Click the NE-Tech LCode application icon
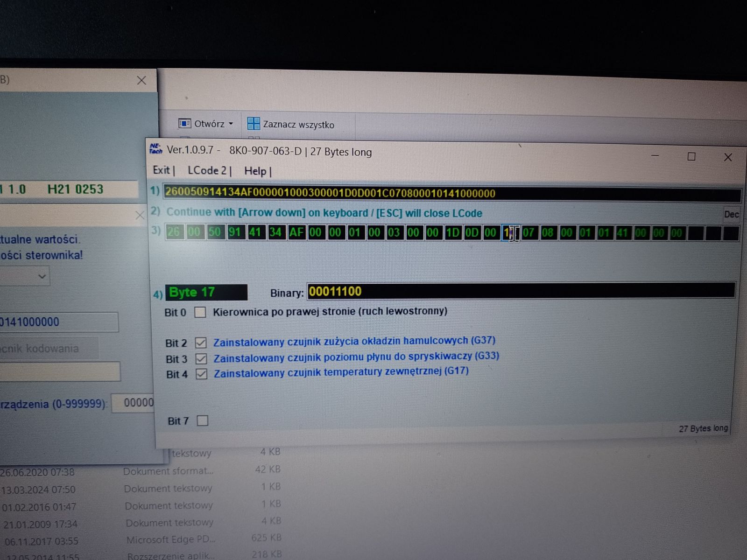Image resolution: width=747 pixels, height=560 pixels. coord(155,149)
